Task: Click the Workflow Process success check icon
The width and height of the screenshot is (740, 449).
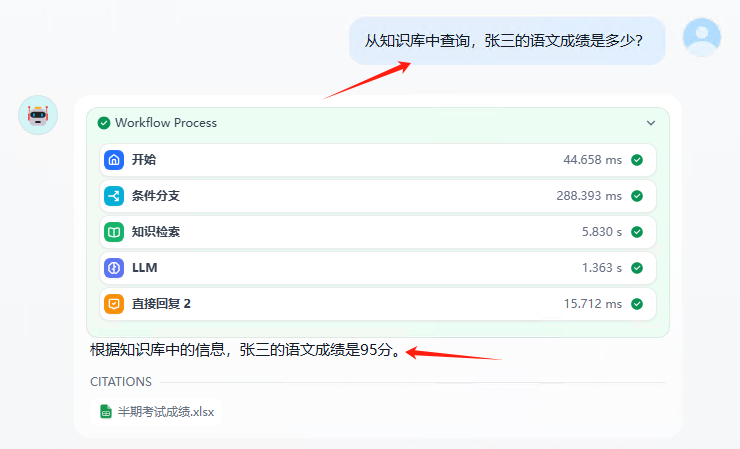Action: tap(104, 123)
